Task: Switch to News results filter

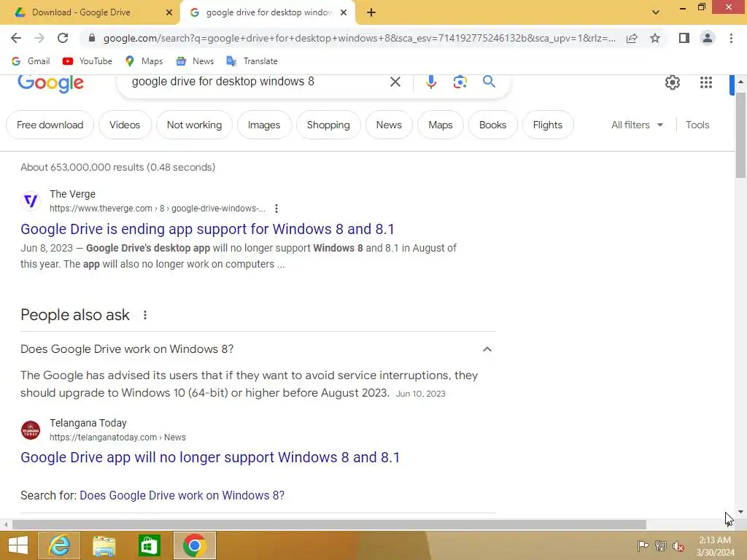Action: point(389,125)
